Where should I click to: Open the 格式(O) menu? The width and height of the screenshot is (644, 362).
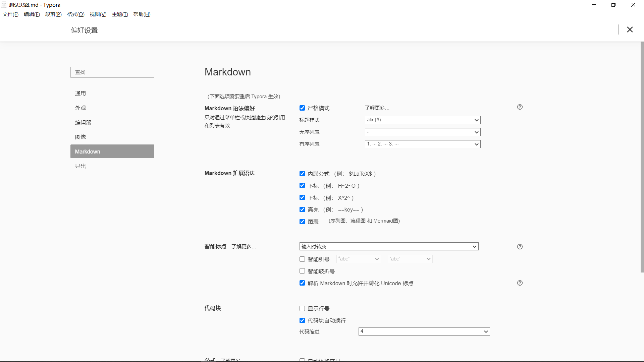point(75,14)
